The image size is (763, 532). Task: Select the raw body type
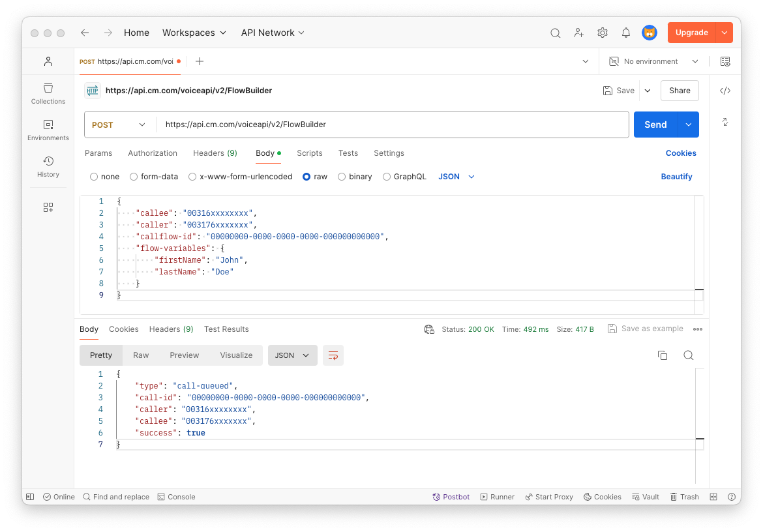click(x=315, y=177)
